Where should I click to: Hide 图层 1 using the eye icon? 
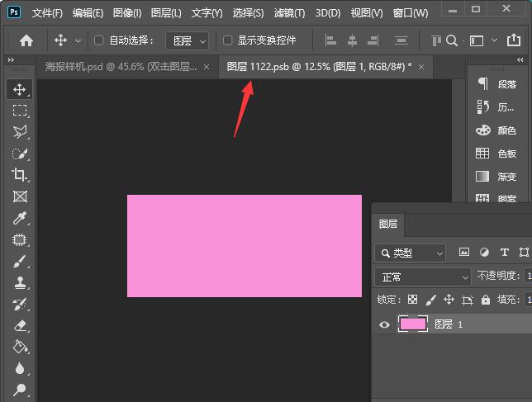[384, 324]
